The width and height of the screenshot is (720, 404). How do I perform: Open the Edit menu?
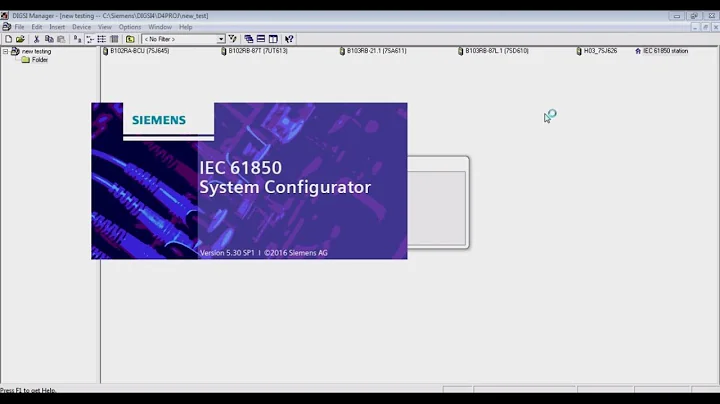[x=37, y=27]
